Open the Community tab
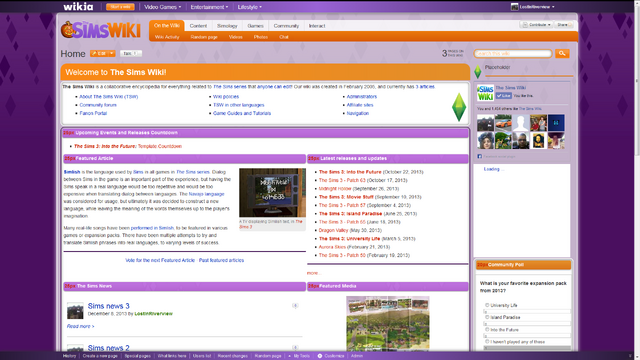 [286, 26]
